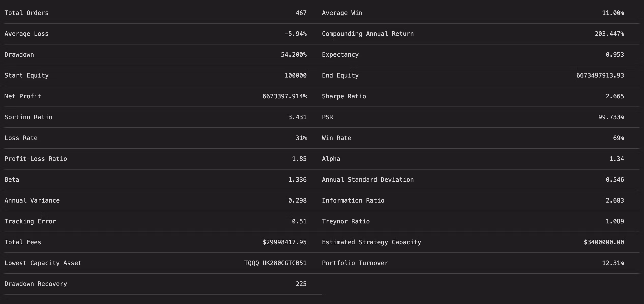
Task: Select the End Equity amount
Action: tap(600, 75)
